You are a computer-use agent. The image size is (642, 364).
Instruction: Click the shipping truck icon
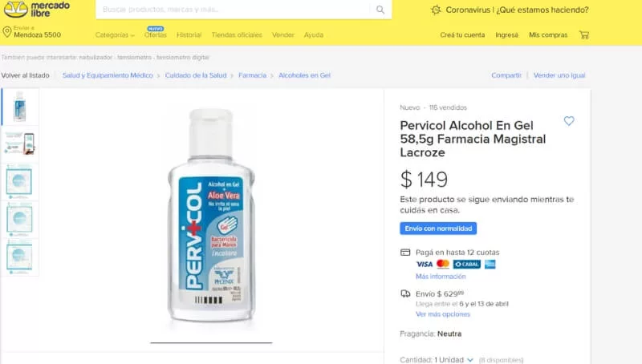(406, 293)
